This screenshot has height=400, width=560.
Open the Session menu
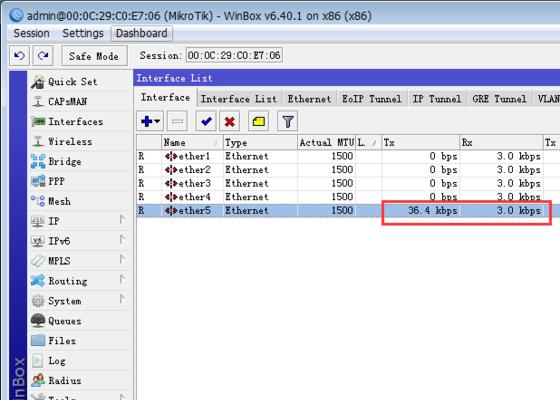(x=31, y=33)
